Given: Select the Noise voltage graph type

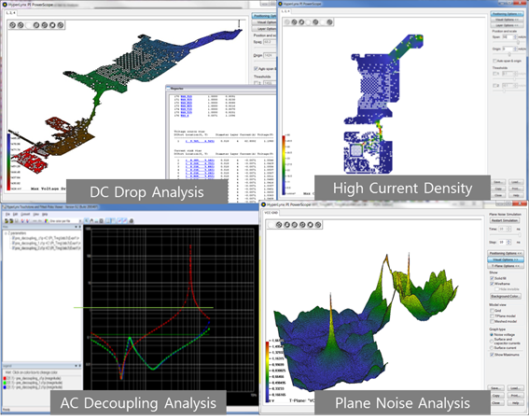Looking at the screenshot, I should [491, 334].
